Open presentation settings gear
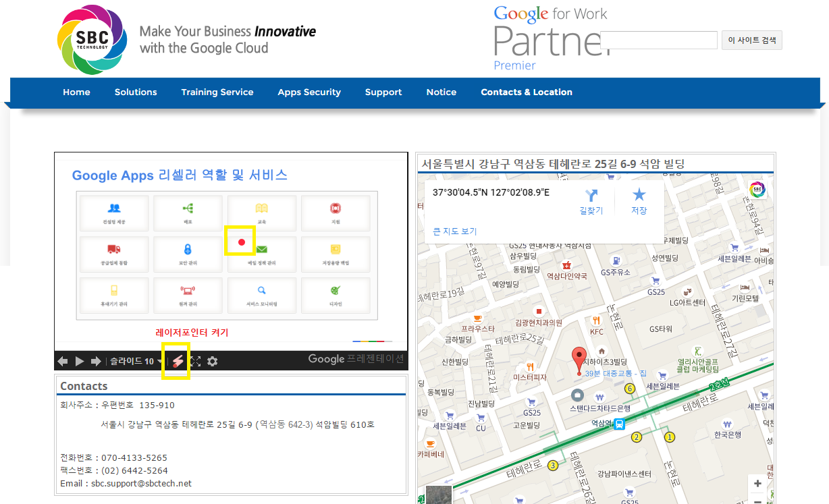This screenshot has width=829, height=504. (x=213, y=361)
